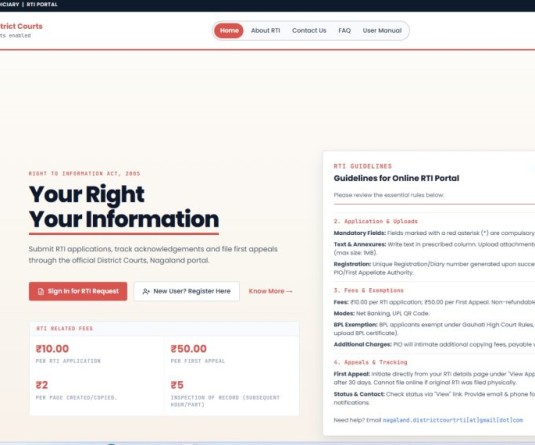This screenshot has width=535, height=445.
Task: Click the 'Additional Charges:' guideline line
Action: click(434, 344)
